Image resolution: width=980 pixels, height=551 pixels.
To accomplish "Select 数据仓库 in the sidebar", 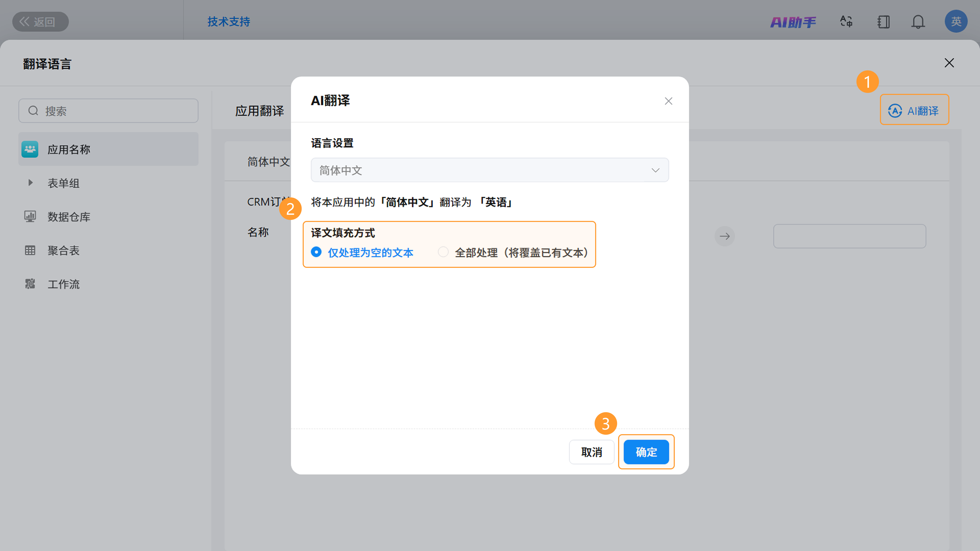I will (69, 217).
